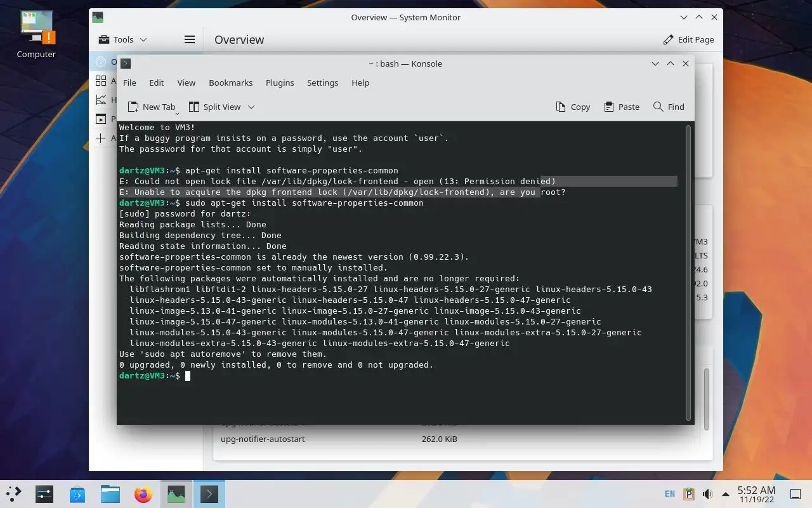Open the File menu in Konsole
The image size is (812, 508).
[129, 83]
